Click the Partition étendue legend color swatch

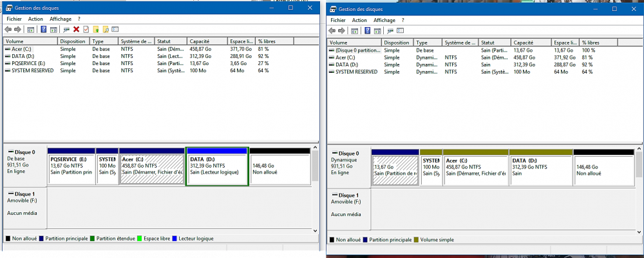93,239
